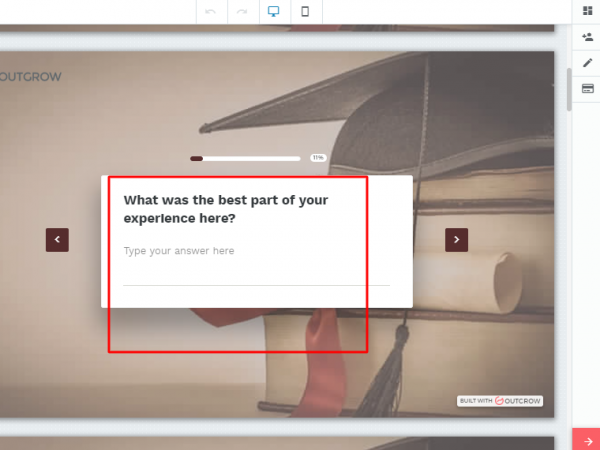This screenshot has width=600, height=450.
Task: Click the red arrow button at bottom right
Action: (x=587, y=440)
